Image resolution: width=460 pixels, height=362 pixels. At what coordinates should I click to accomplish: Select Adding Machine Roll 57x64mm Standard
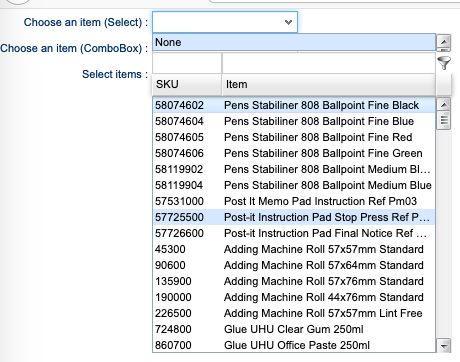point(294,265)
